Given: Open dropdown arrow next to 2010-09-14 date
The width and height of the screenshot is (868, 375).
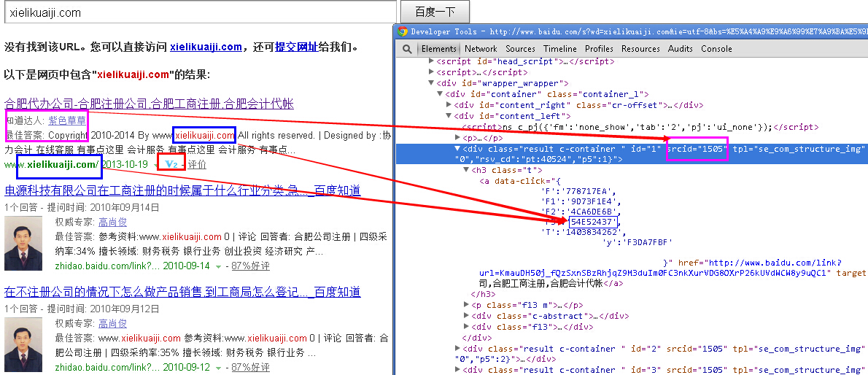Looking at the screenshot, I should pos(220,267).
